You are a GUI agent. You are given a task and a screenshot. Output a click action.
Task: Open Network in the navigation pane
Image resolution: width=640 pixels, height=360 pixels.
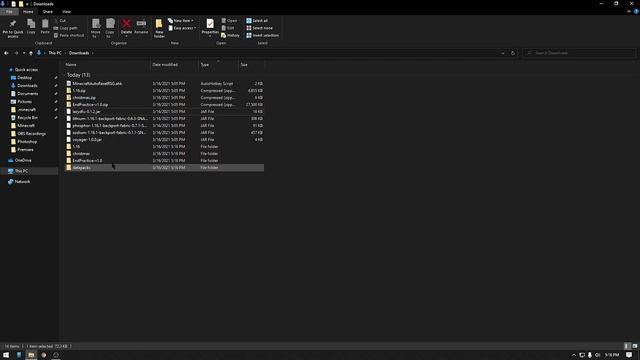pyautogui.click(x=22, y=182)
